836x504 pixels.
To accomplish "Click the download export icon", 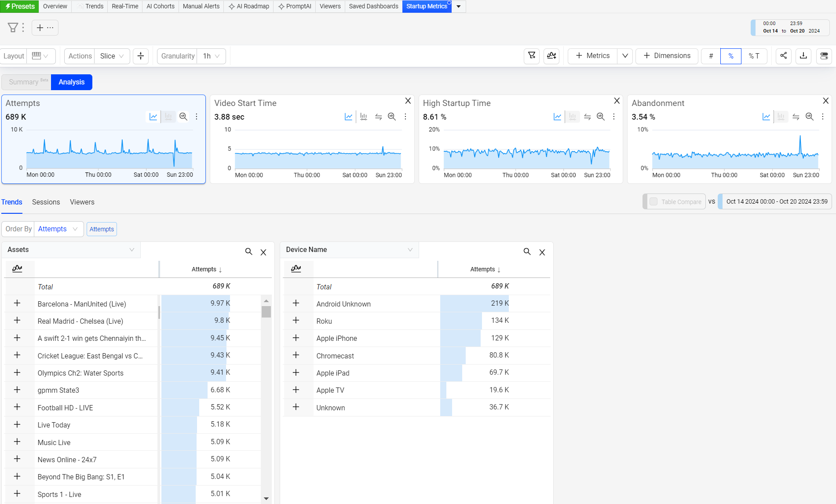I will [803, 56].
